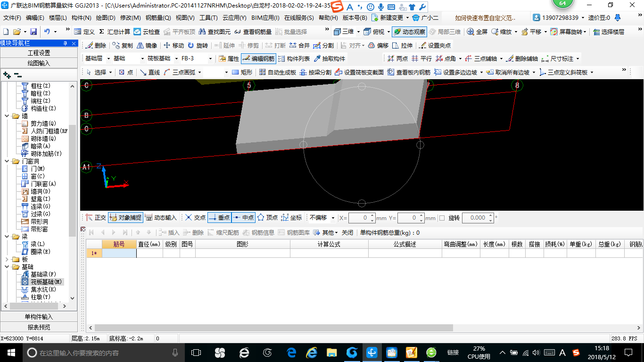Click 按梁分割 tool
Screen dimensions: 644x362
click(315, 73)
